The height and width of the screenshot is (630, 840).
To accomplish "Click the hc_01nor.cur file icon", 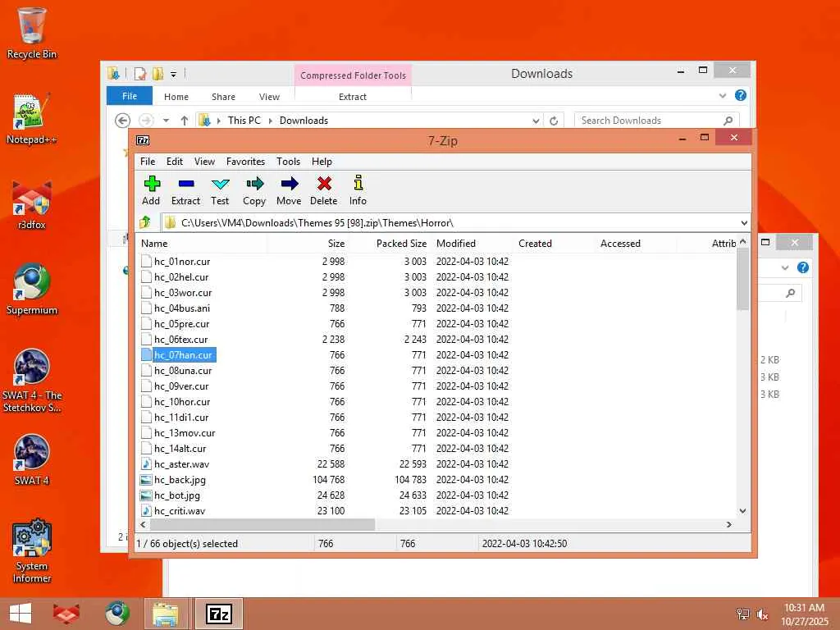I will [146, 262].
